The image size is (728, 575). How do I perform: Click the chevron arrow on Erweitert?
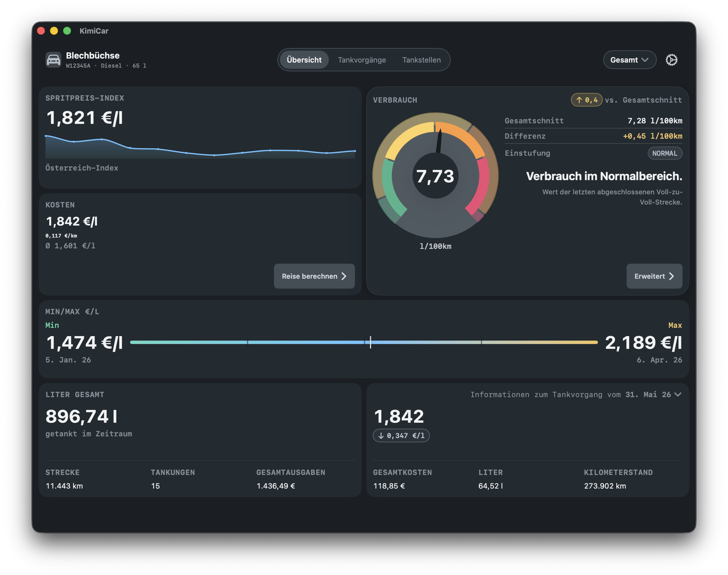coord(672,276)
